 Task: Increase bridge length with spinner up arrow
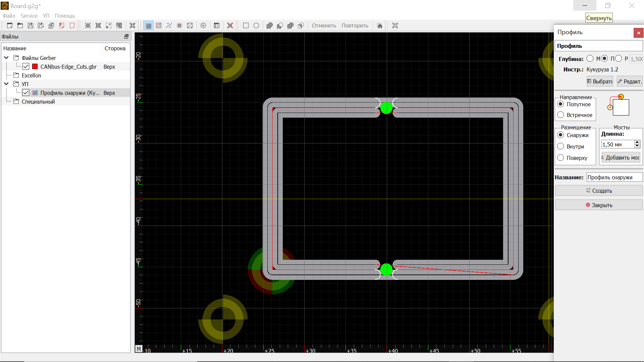click(637, 142)
